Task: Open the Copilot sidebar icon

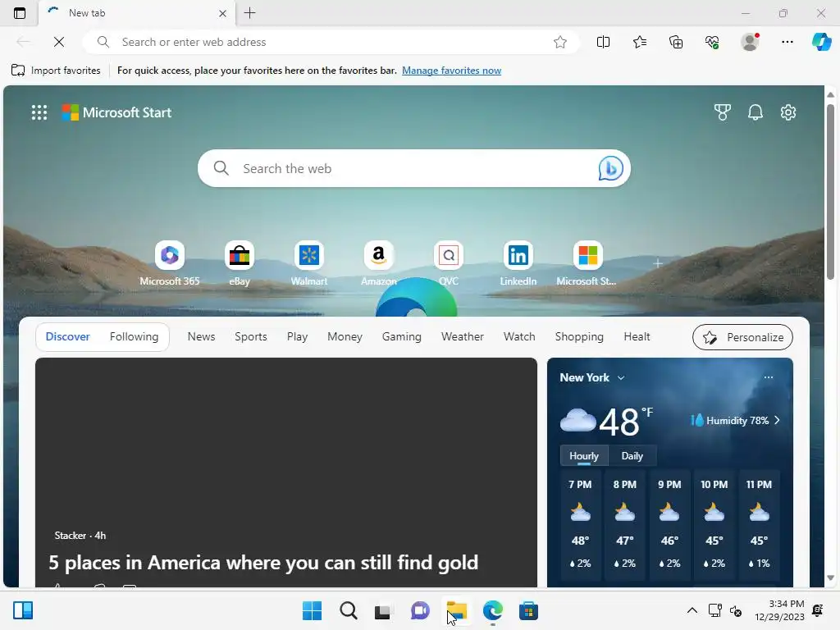Action: click(x=821, y=42)
